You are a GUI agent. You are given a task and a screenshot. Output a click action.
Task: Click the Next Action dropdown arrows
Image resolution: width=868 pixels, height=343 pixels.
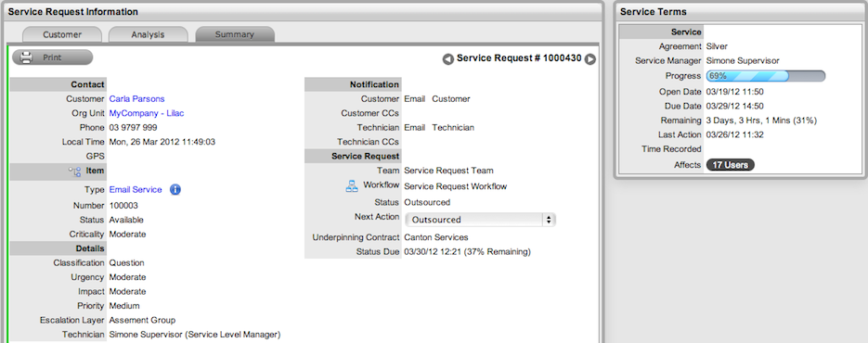(x=549, y=220)
